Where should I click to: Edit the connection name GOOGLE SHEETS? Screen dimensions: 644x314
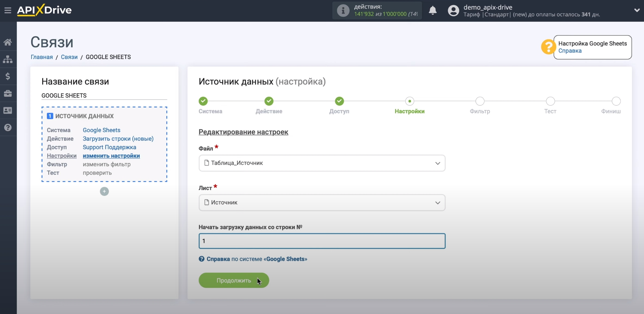tap(104, 96)
